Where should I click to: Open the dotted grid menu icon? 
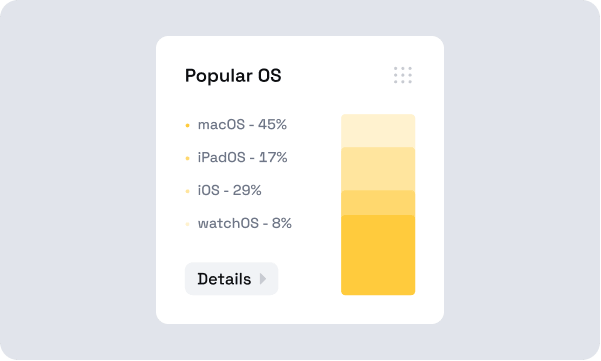coord(403,75)
